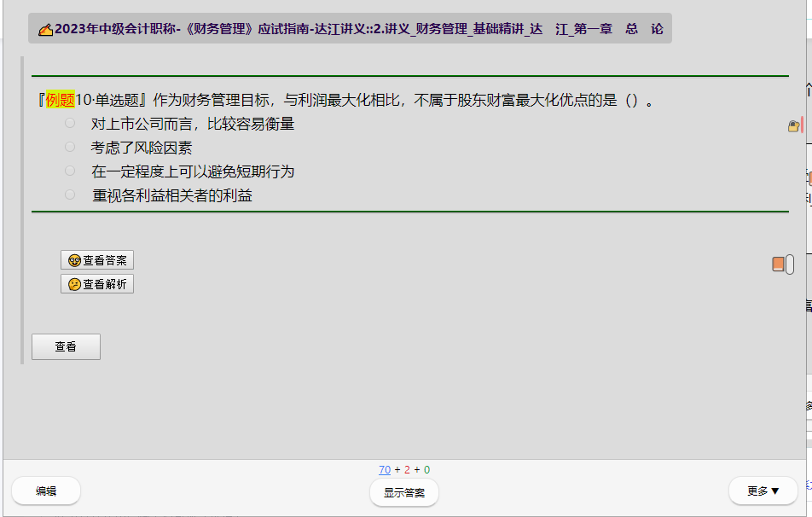Screen dimensions: 812x517
Task: Click the 查看 button
Action: point(66,346)
